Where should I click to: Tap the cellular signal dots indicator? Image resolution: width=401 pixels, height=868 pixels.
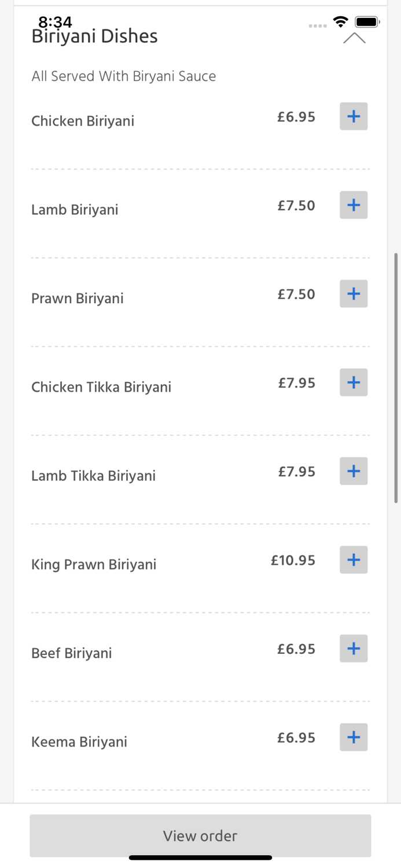tap(318, 25)
